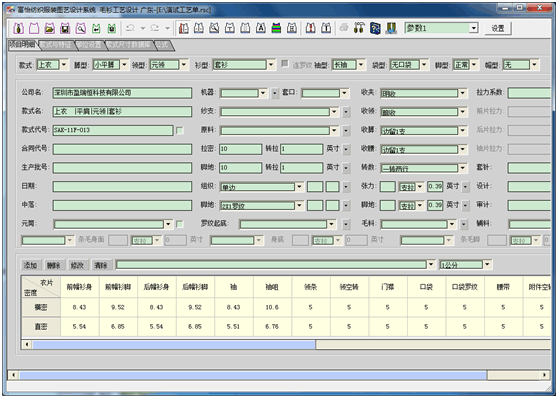
Task: Toggle checkbox beside 款式代号 field
Action: point(180,130)
